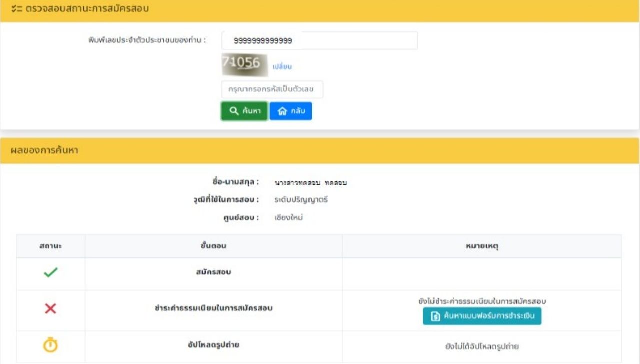This screenshot has width=640, height=364.
Task: Open ค้นหาแบบฟอร์มการชำระเงิน payment form search
Action: tap(482, 316)
